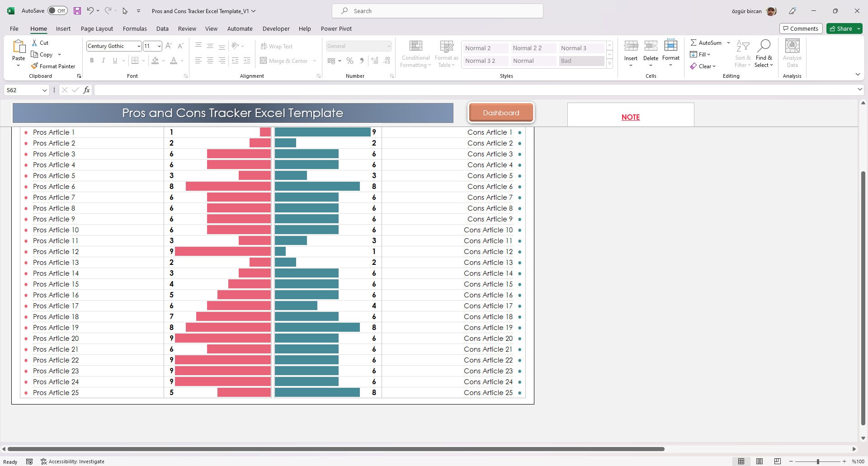The width and height of the screenshot is (868, 466).
Task: Toggle Underline formatting
Action: (115, 61)
